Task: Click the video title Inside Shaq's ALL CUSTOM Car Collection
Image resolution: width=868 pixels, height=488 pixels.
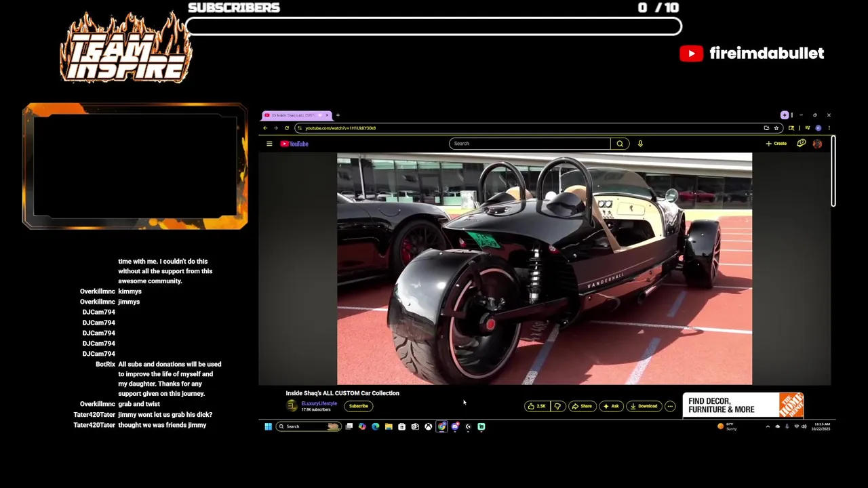Action: point(342,393)
